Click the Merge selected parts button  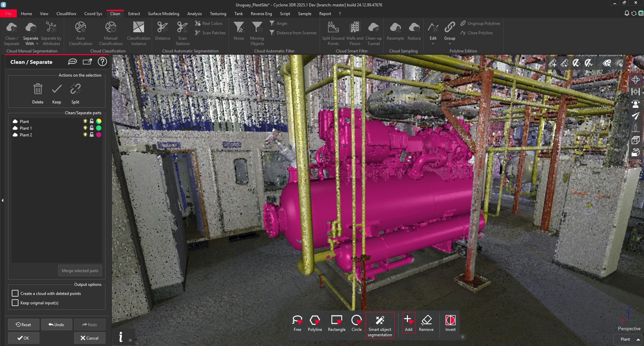click(x=80, y=270)
